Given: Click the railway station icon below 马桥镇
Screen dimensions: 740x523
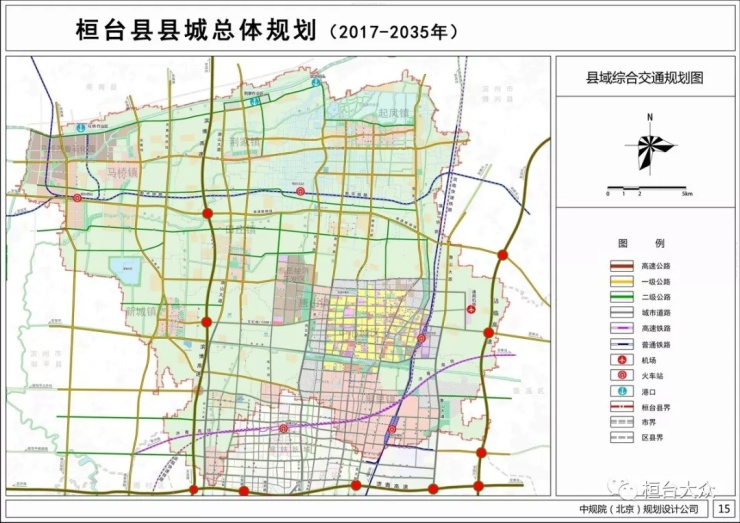Looking at the screenshot, I should 77,198.
